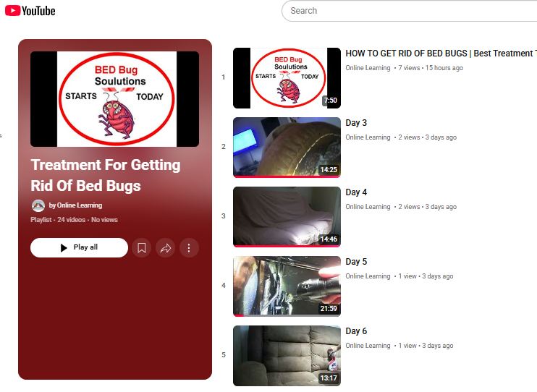The image size is (537, 392).
Task: Click the YouTube logo home icon
Action: point(30,11)
